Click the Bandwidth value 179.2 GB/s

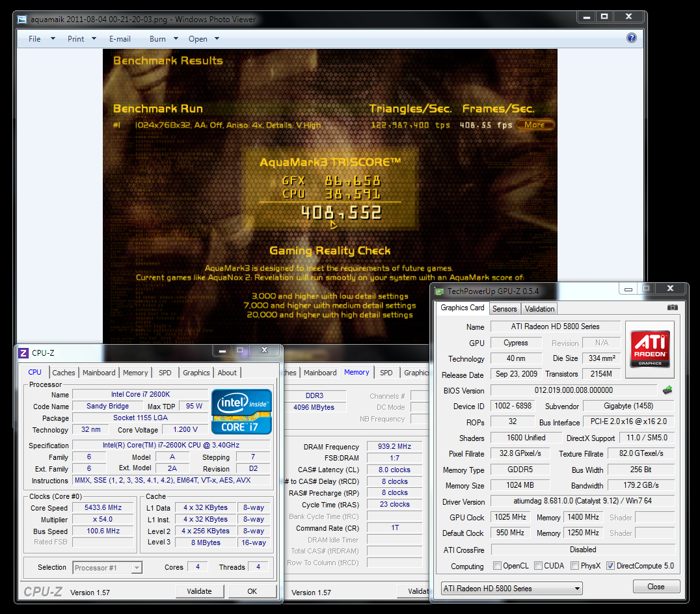coord(641,485)
